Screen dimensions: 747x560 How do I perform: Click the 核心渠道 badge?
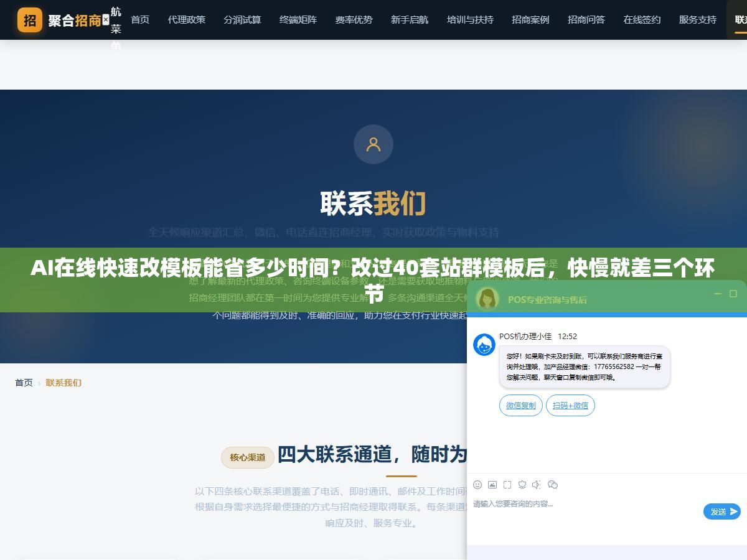248,457
